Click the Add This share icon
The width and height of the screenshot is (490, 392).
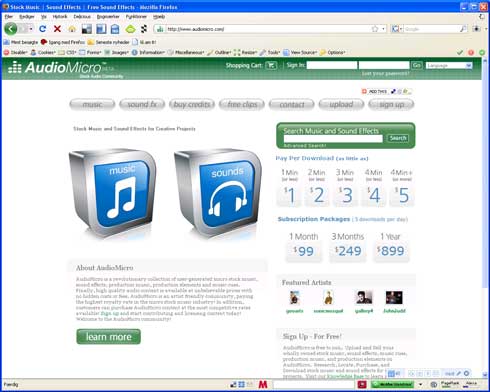coord(374,91)
